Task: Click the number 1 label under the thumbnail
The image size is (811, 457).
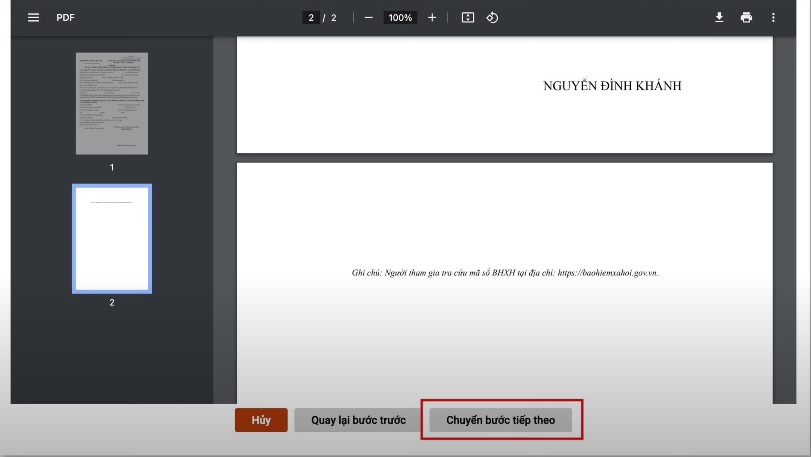Action: 112,167
